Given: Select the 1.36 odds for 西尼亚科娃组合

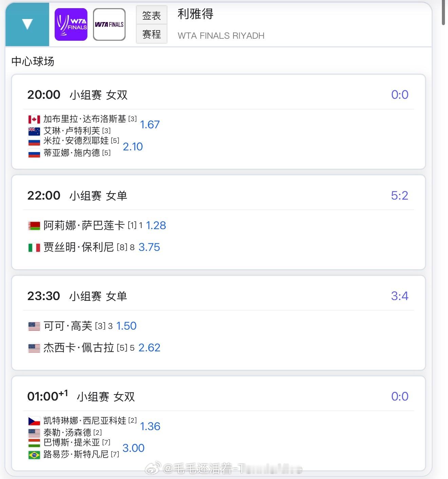Looking at the screenshot, I should click(x=150, y=426).
